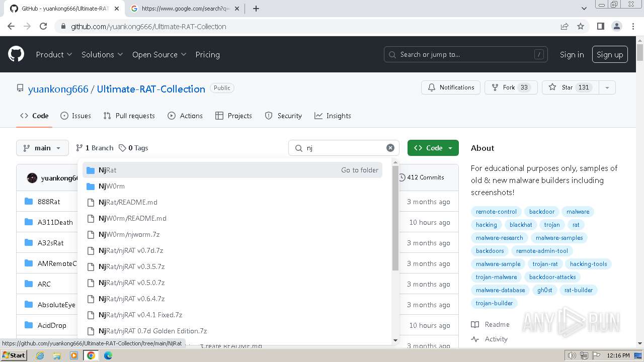Select njRAT v0.7d.7z search result
The height and width of the screenshot is (362, 644).
232,250
